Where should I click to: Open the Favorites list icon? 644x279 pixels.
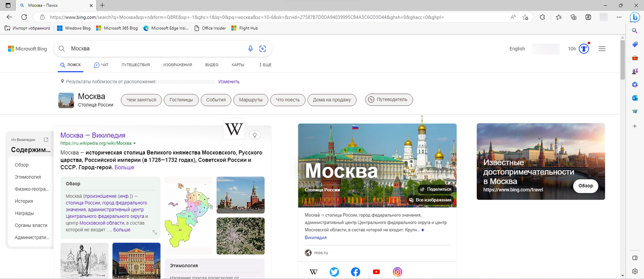[559, 17]
